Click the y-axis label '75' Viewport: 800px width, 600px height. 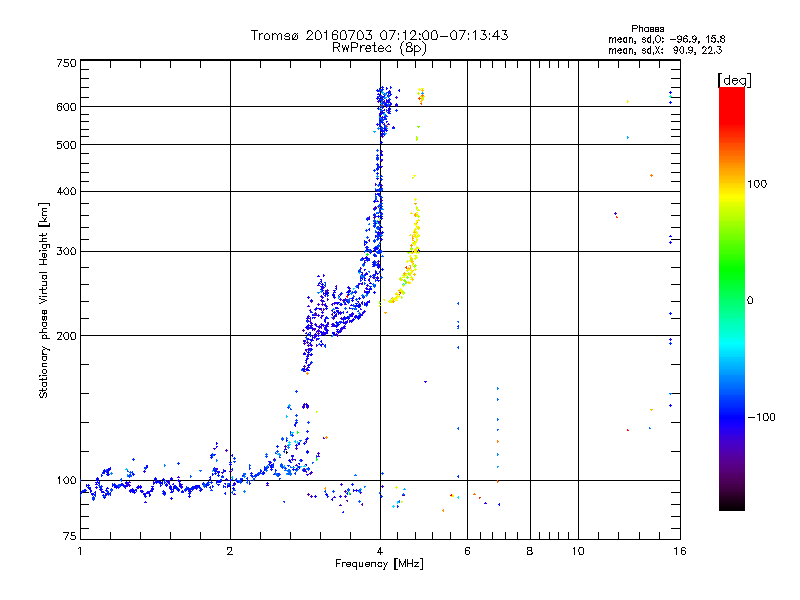coord(70,536)
